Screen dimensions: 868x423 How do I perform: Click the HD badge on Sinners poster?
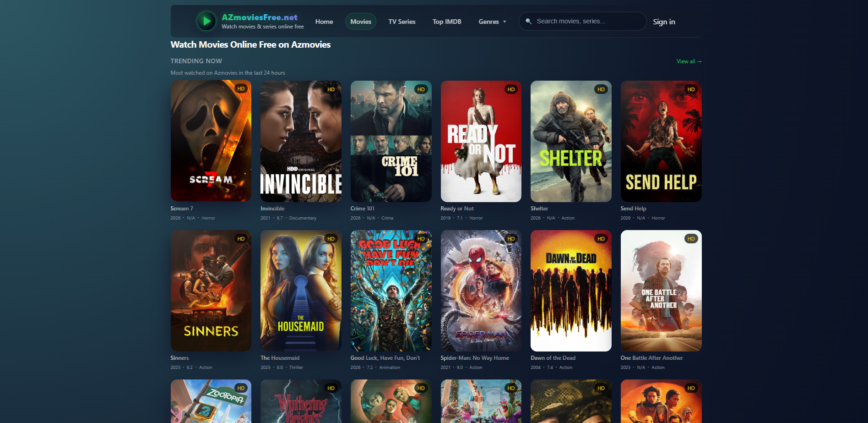(241, 239)
